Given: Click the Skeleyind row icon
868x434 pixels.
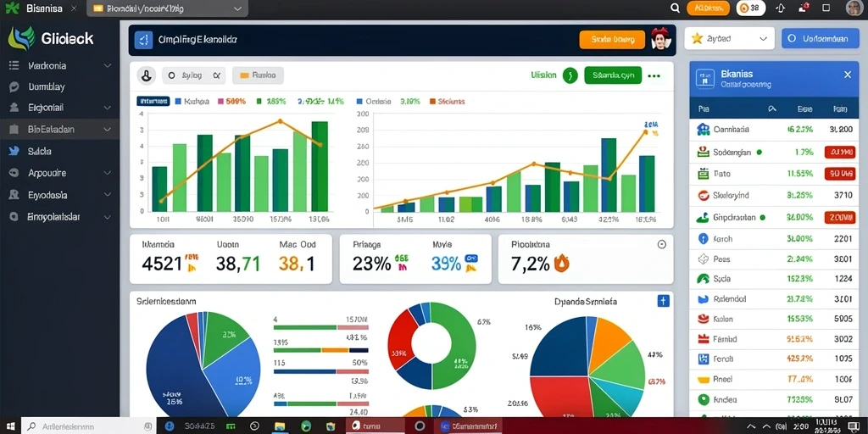Looking at the screenshot, I should point(703,195).
